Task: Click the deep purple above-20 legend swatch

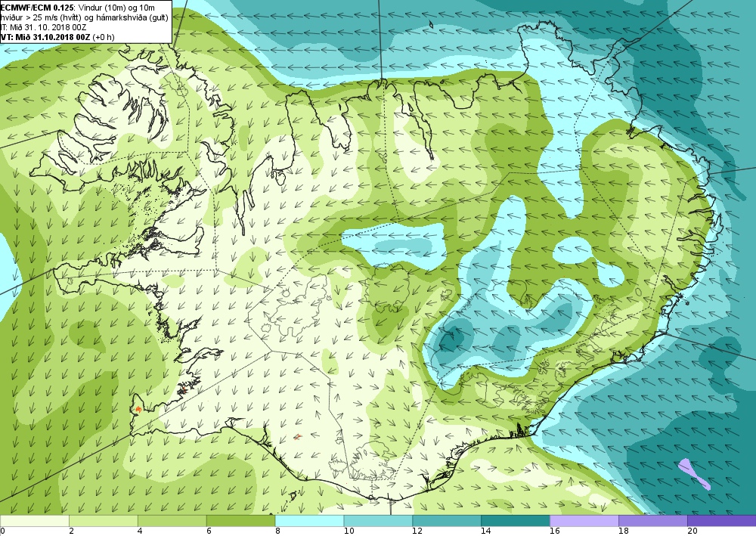Action: tap(722, 521)
